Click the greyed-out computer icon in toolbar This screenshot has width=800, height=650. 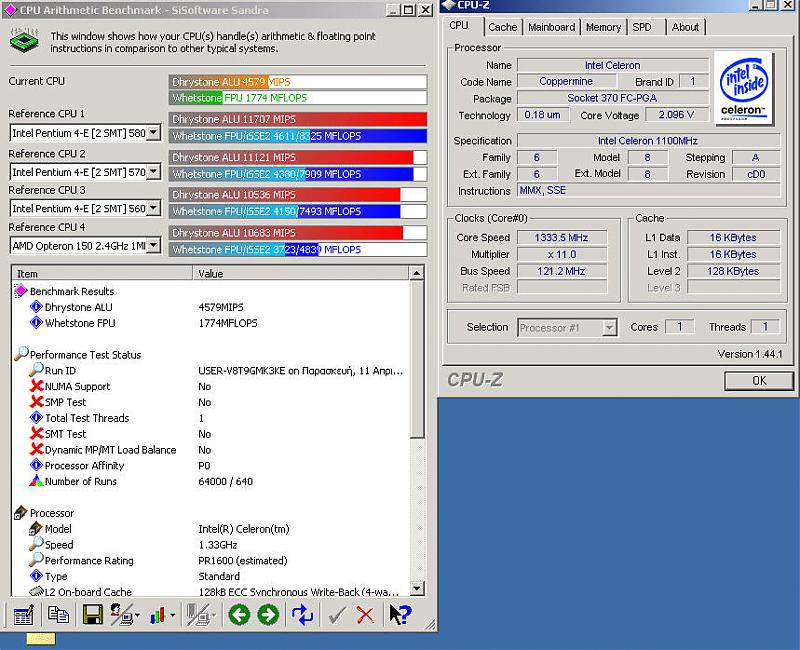(198, 615)
